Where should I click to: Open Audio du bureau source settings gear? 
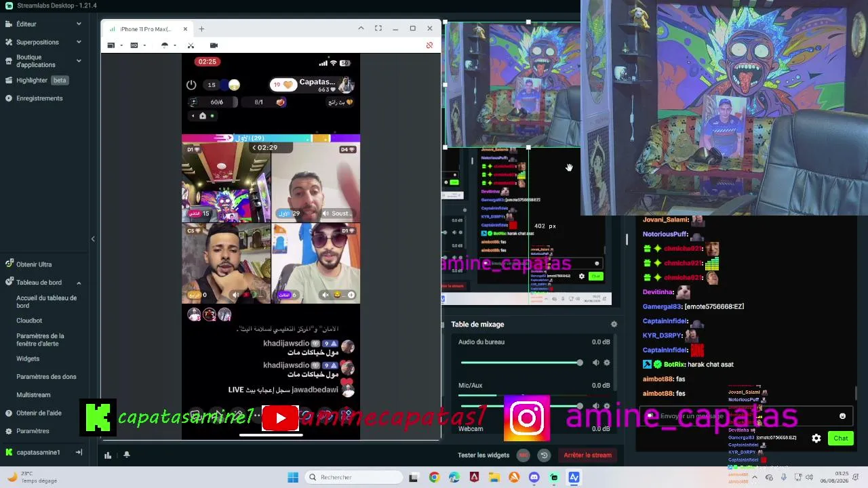(x=607, y=363)
